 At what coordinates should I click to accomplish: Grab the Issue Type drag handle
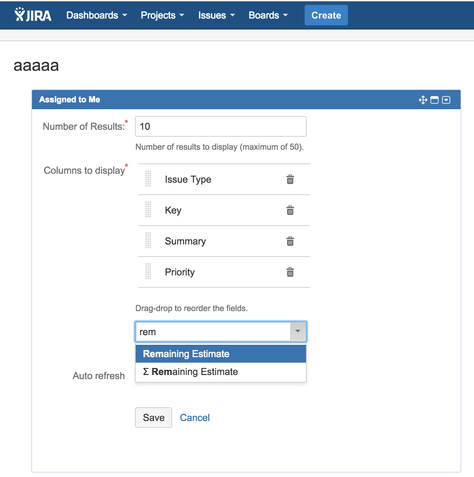148,179
